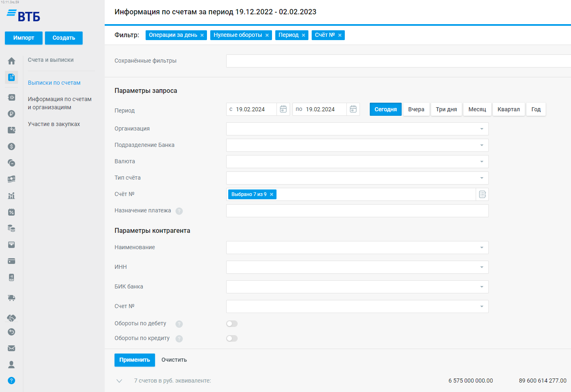571x392 pixels.
Task: Click the blue help question mark icon
Action: point(11,381)
